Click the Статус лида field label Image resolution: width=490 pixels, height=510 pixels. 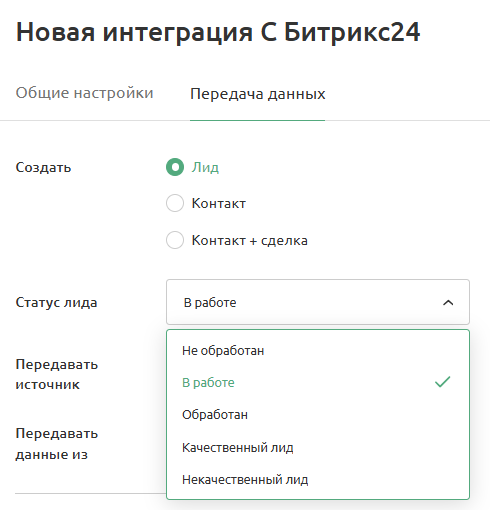point(56,302)
